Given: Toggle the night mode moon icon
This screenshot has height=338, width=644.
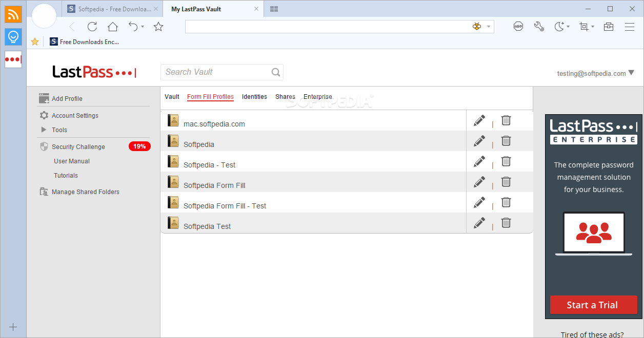Looking at the screenshot, I should click(x=559, y=27).
